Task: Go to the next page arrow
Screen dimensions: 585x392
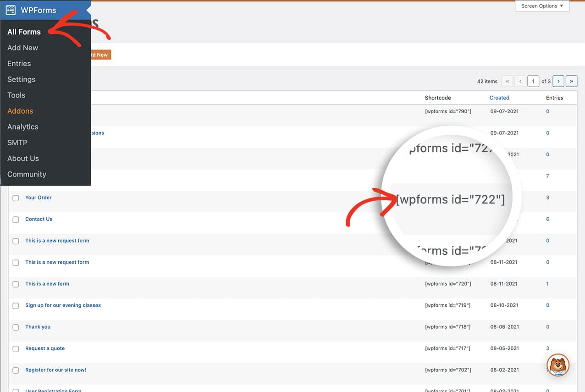Action: coord(558,81)
